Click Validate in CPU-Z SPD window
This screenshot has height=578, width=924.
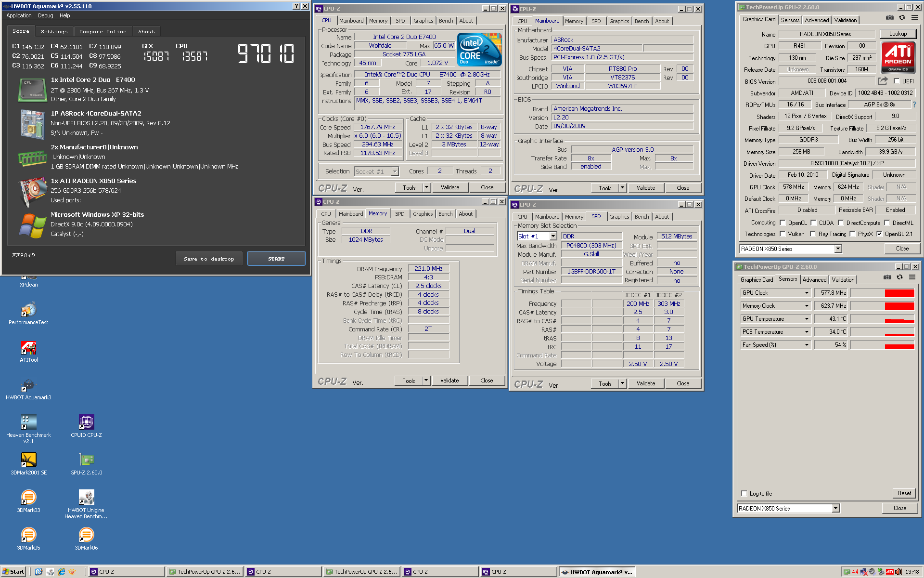646,383
